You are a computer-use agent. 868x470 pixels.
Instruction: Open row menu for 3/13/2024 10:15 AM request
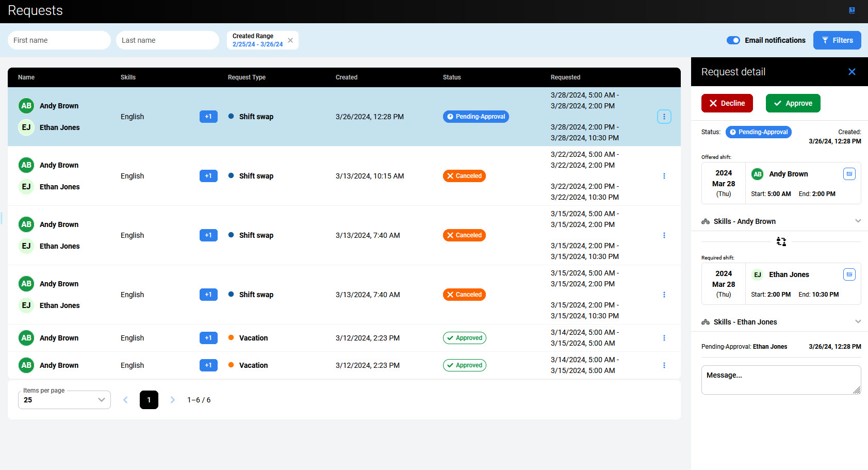664,176
